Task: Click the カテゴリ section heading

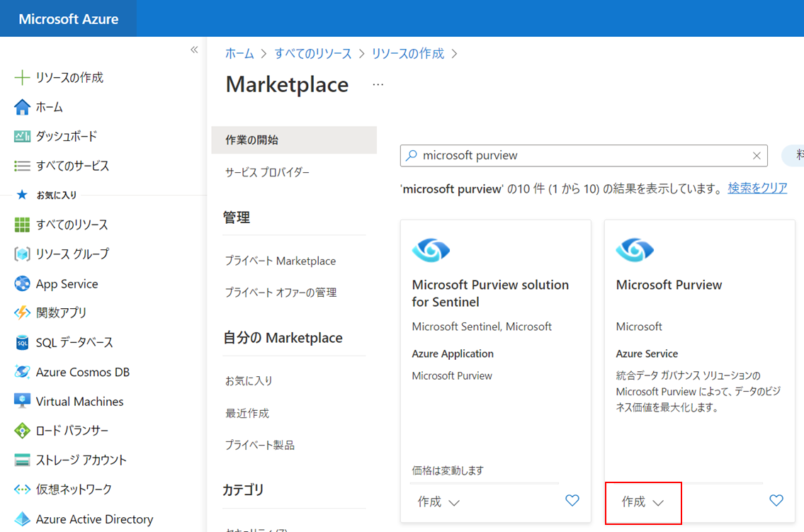Action: click(243, 490)
